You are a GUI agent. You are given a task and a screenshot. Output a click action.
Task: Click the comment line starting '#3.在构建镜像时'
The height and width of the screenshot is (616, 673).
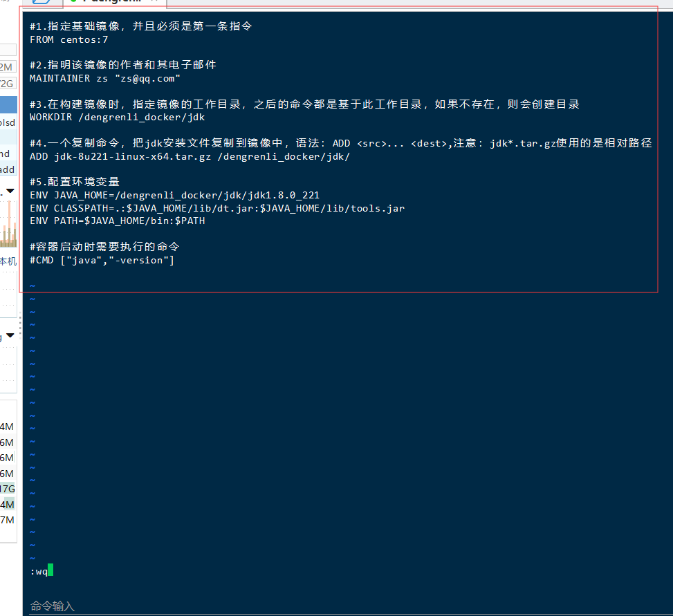click(x=304, y=104)
